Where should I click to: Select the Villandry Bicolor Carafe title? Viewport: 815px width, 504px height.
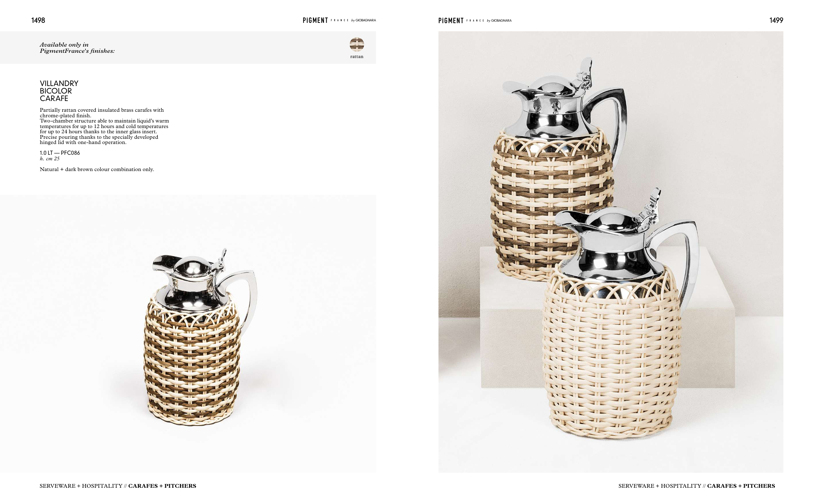[59, 91]
